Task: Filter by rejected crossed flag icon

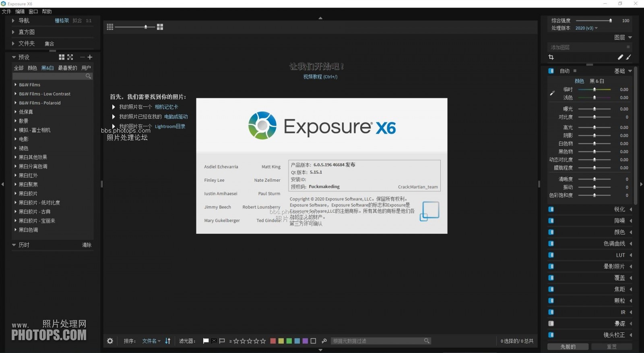Action: pyautogui.click(x=214, y=341)
